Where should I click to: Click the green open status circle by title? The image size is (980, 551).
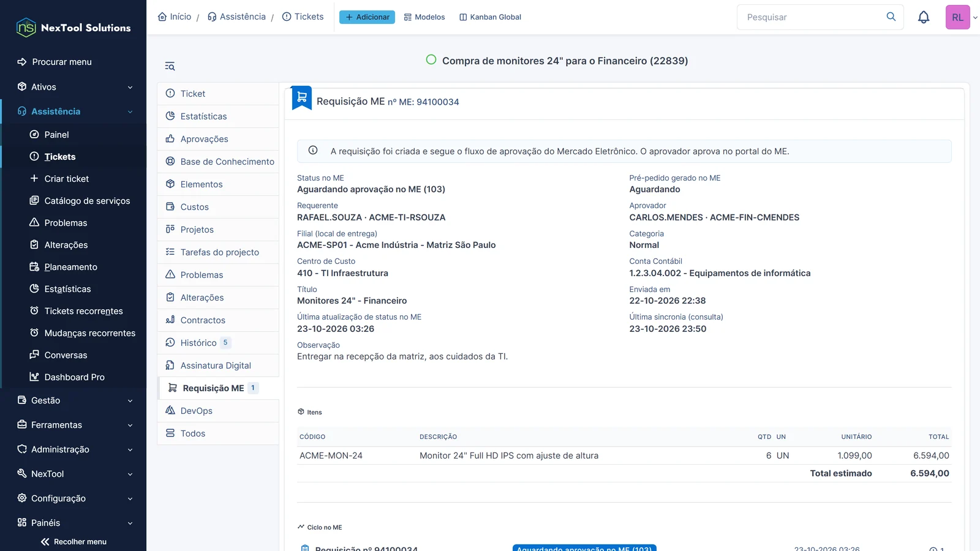point(431,60)
